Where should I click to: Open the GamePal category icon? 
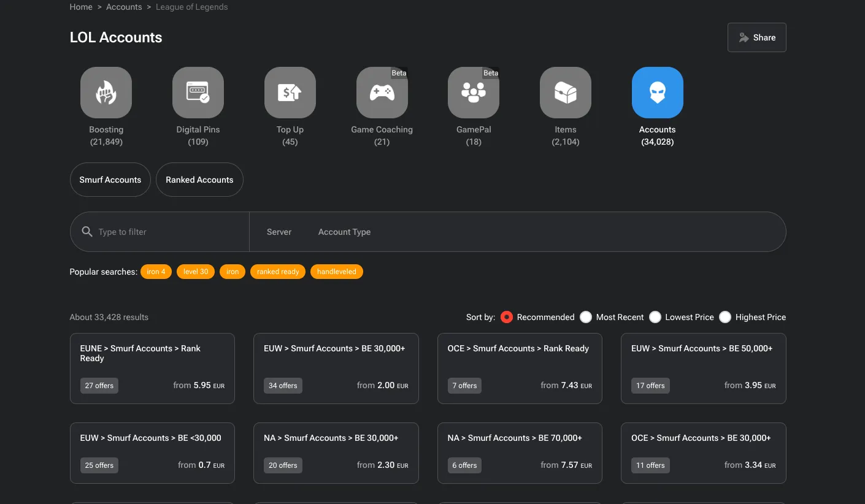tap(474, 93)
